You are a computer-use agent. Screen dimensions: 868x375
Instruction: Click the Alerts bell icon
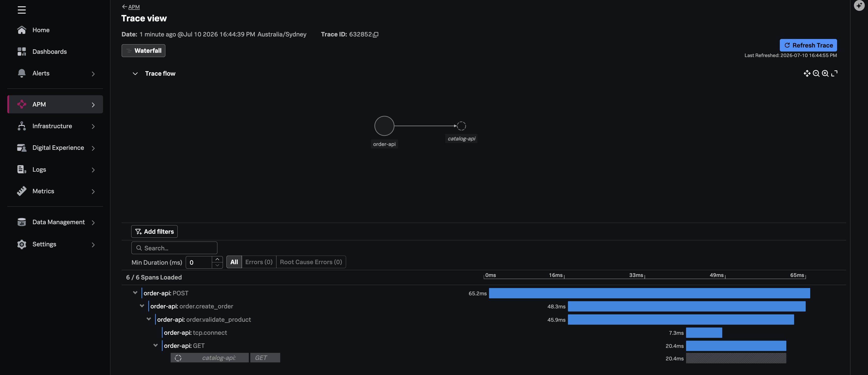[22, 73]
